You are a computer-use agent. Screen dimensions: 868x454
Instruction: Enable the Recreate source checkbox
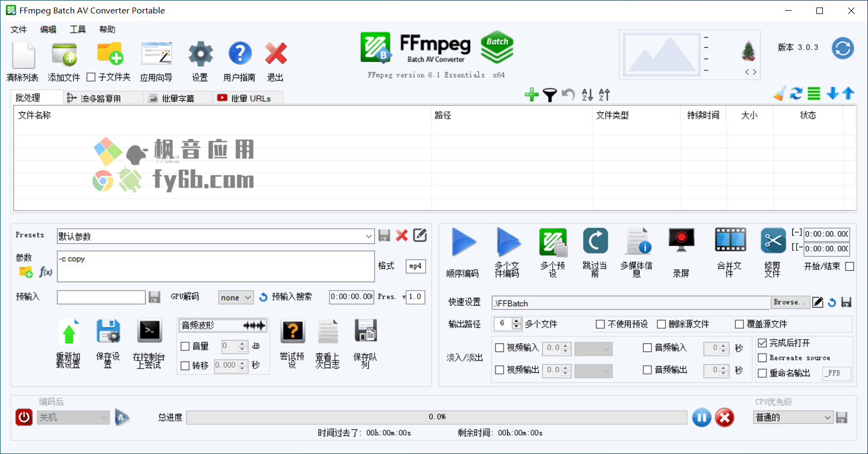coord(762,358)
